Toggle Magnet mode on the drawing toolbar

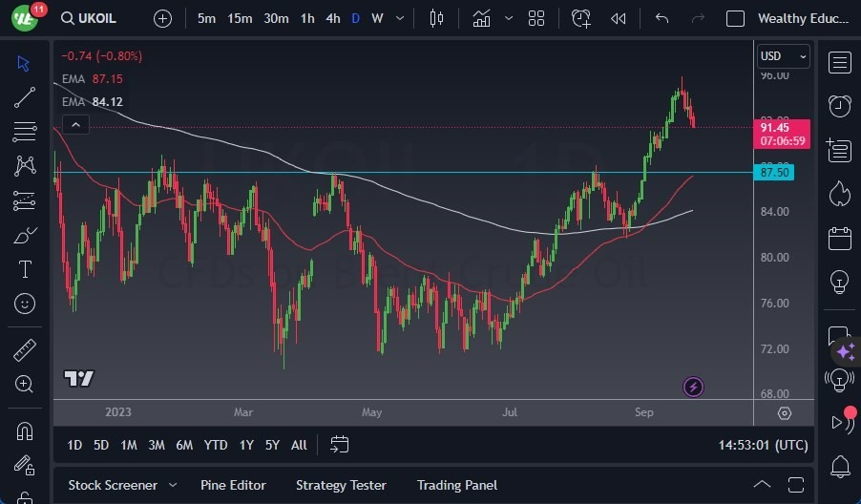tap(25, 430)
